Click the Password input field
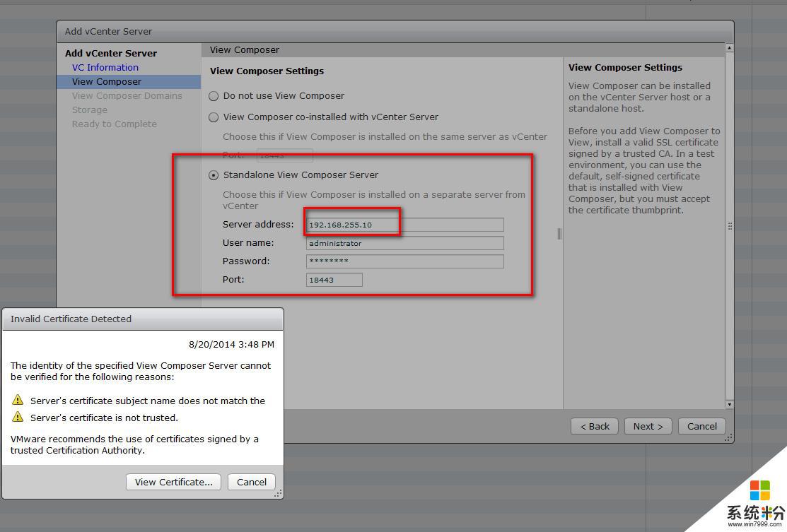Viewport: 787px width, 532px height. coord(404,261)
